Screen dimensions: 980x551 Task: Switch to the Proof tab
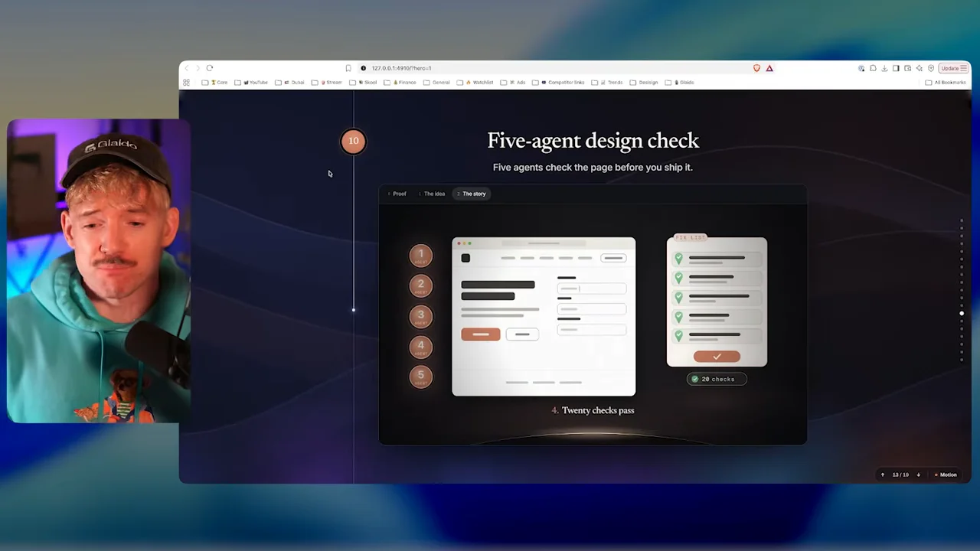click(397, 194)
